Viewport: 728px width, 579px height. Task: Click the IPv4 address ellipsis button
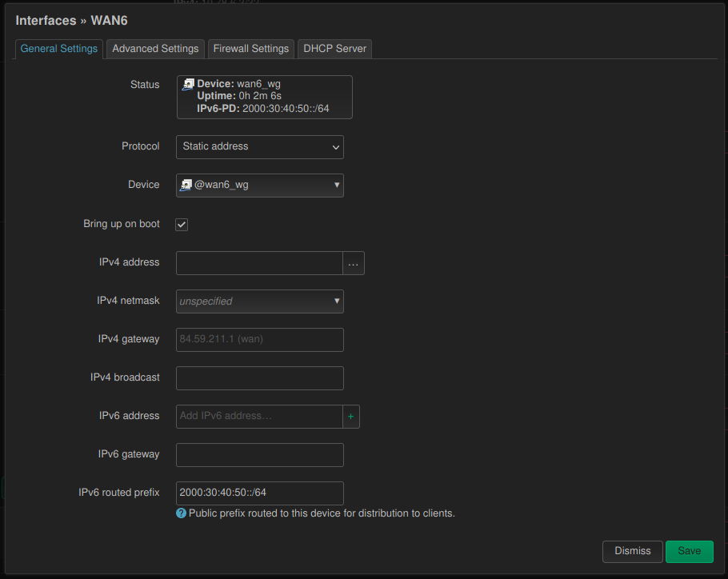354,263
